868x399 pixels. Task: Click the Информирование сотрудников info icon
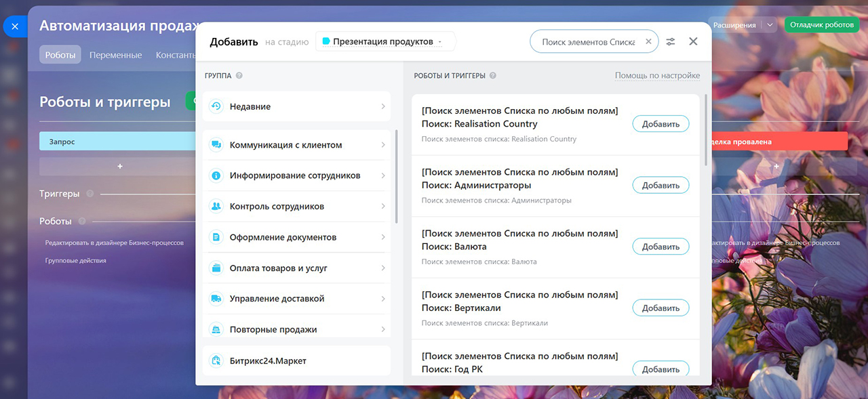[x=216, y=175]
